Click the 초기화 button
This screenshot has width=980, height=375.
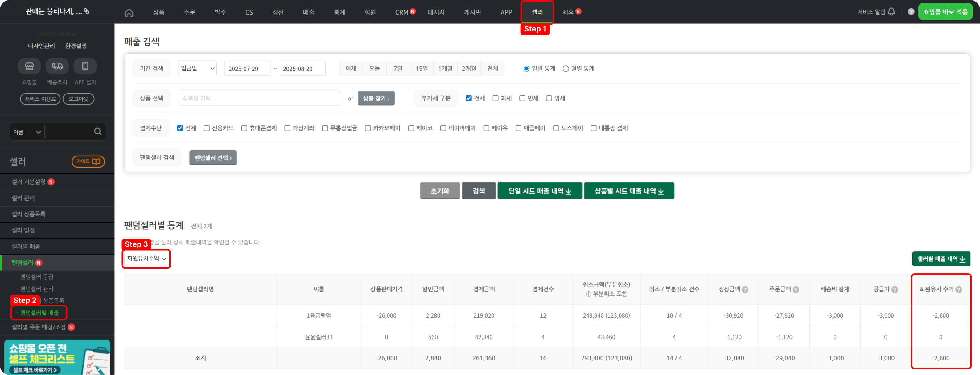[440, 191]
